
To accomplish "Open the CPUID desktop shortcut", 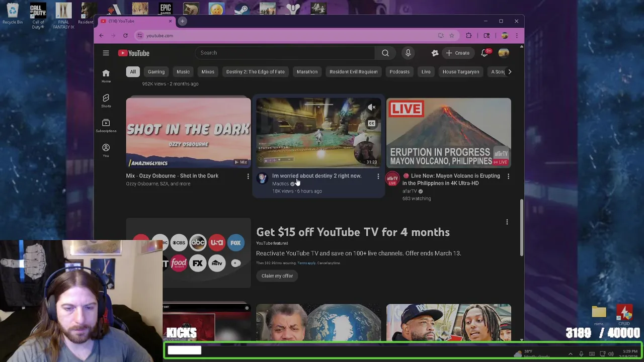I will click(624, 316).
